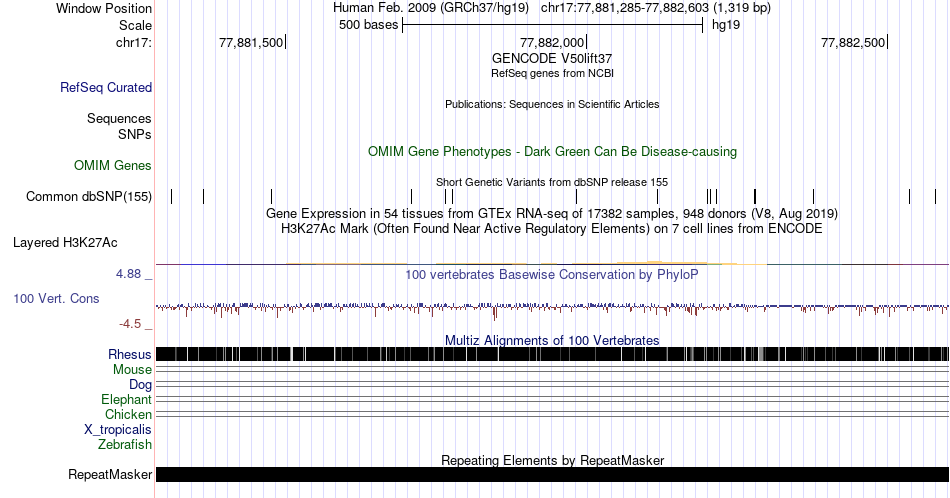Image resolution: width=950 pixels, height=498 pixels.
Task: Click the SNPs track label
Action: [135, 134]
